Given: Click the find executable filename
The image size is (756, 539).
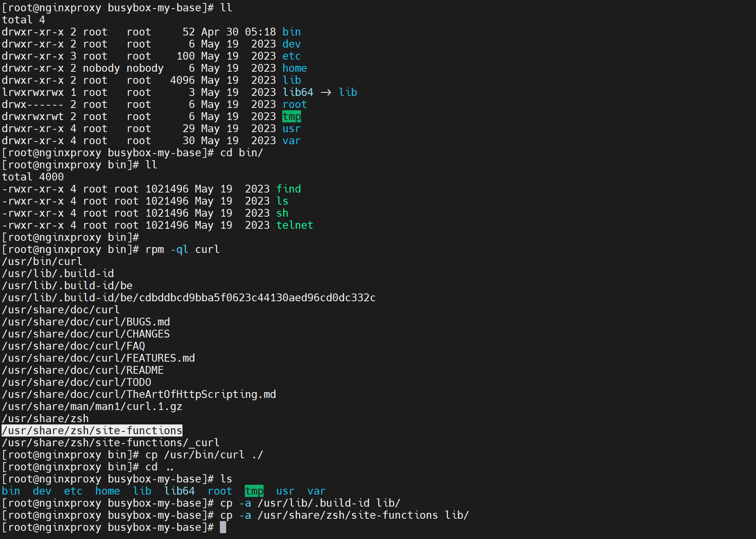Looking at the screenshot, I should pyautogui.click(x=288, y=189).
